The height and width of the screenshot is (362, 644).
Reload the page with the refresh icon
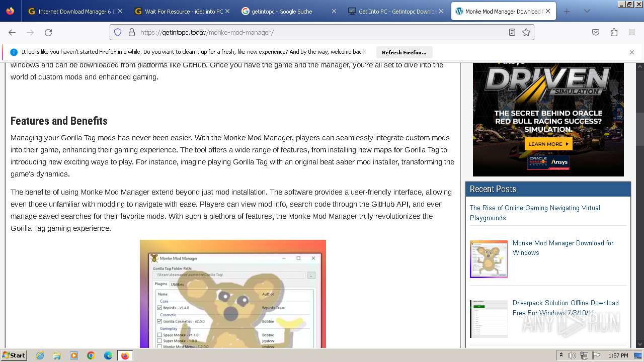pyautogui.click(x=48, y=32)
